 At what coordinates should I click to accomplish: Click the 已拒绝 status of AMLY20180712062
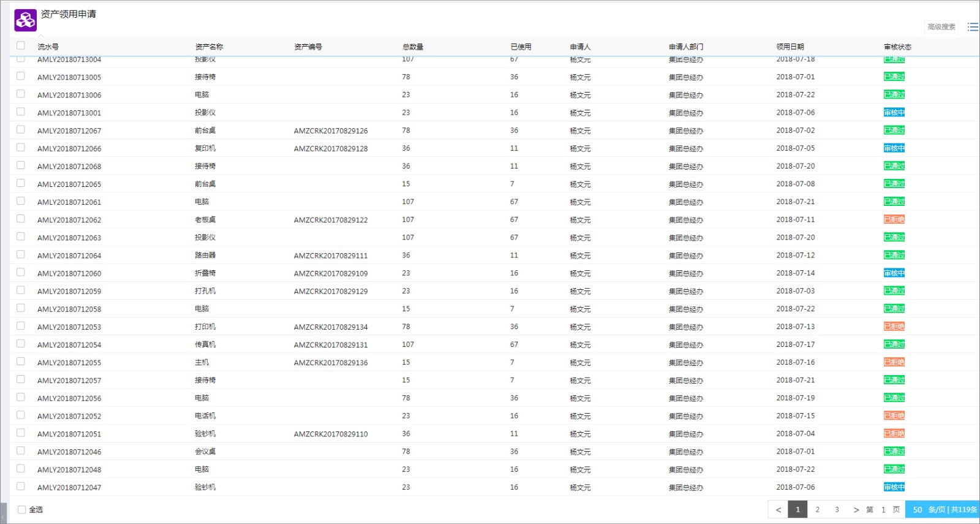pos(894,219)
